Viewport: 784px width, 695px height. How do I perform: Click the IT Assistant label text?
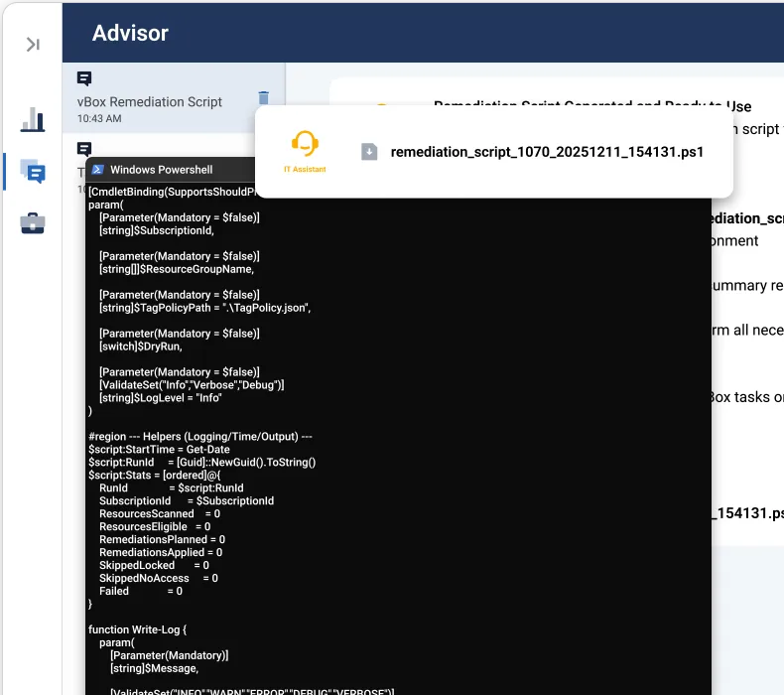click(x=305, y=170)
